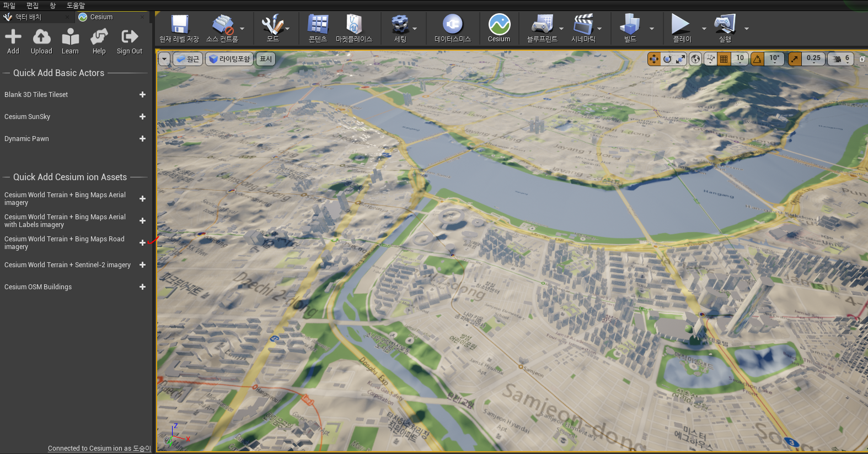Screen dimensions: 868x454
Task: Open Lit view mode dropdown
Action: pyautogui.click(x=229, y=59)
